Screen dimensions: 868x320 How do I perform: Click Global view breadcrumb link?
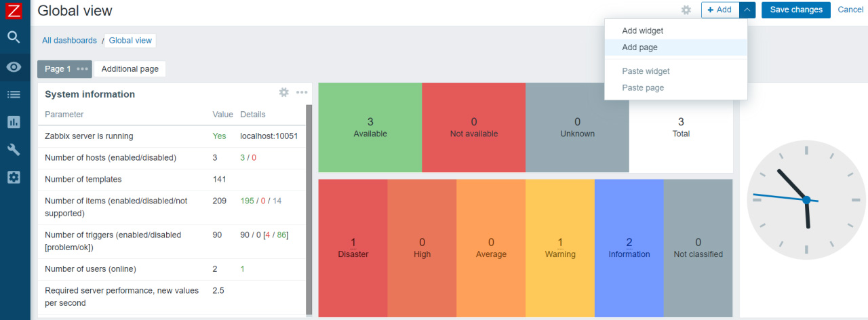(130, 41)
